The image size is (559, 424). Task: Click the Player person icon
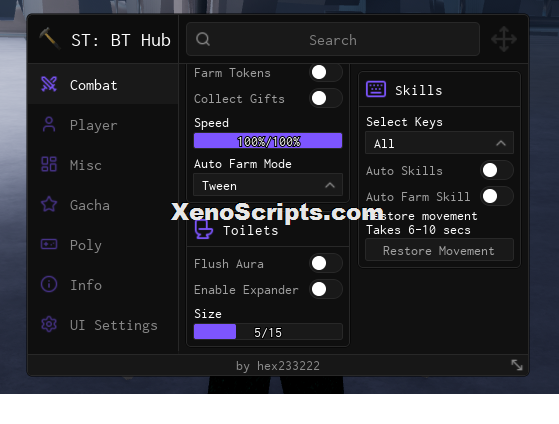click(49, 124)
